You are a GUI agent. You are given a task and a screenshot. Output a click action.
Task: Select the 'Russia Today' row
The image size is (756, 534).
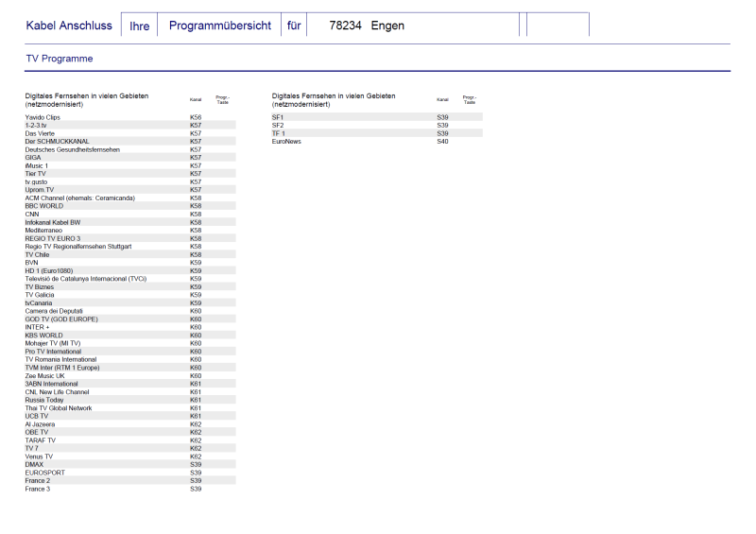click(130, 400)
